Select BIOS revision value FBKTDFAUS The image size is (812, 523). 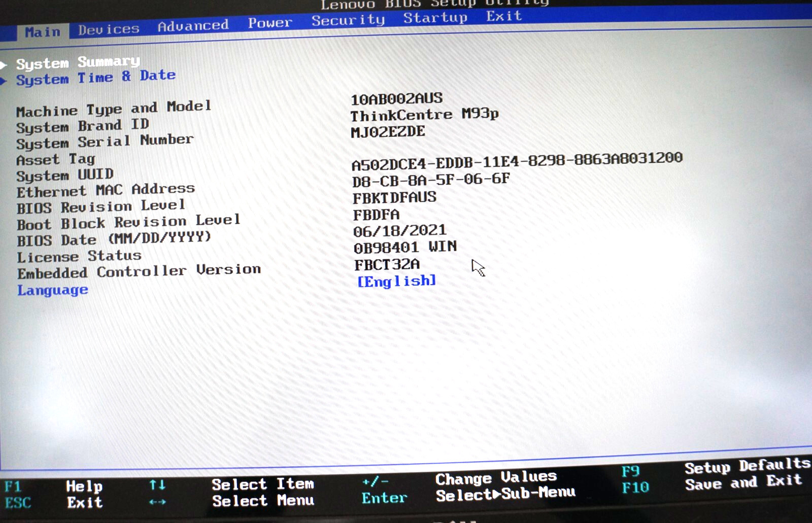pyautogui.click(x=394, y=197)
